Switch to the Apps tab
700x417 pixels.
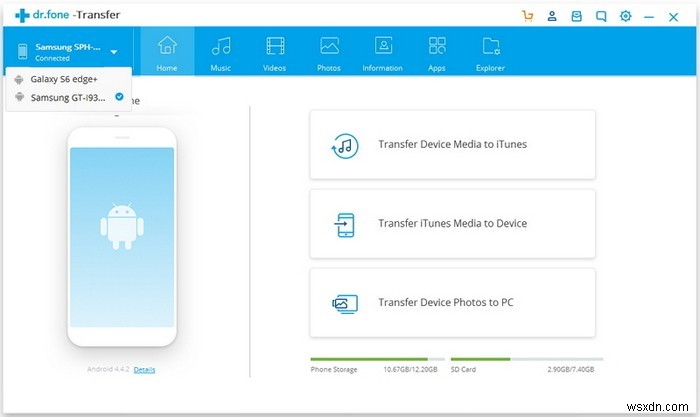[x=437, y=52]
